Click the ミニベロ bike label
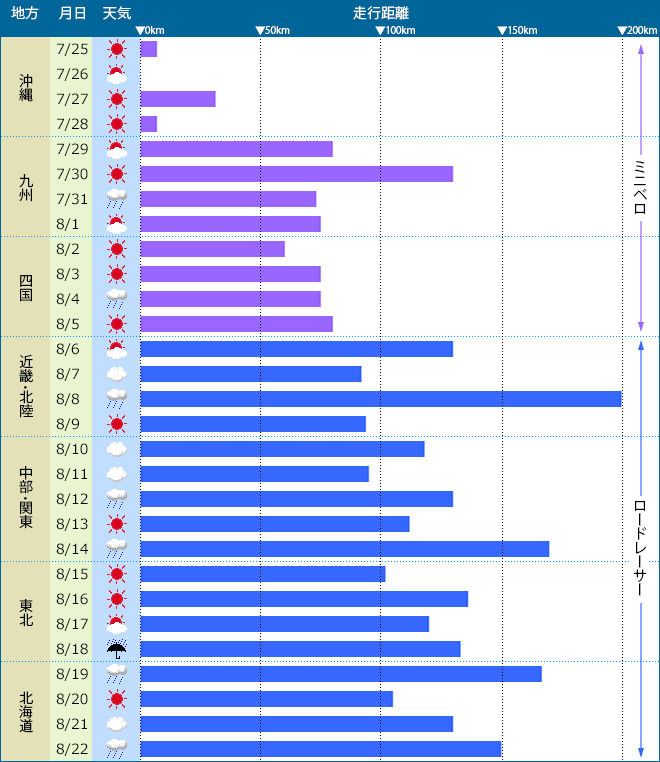660x762 pixels. (x=641, y=187)
